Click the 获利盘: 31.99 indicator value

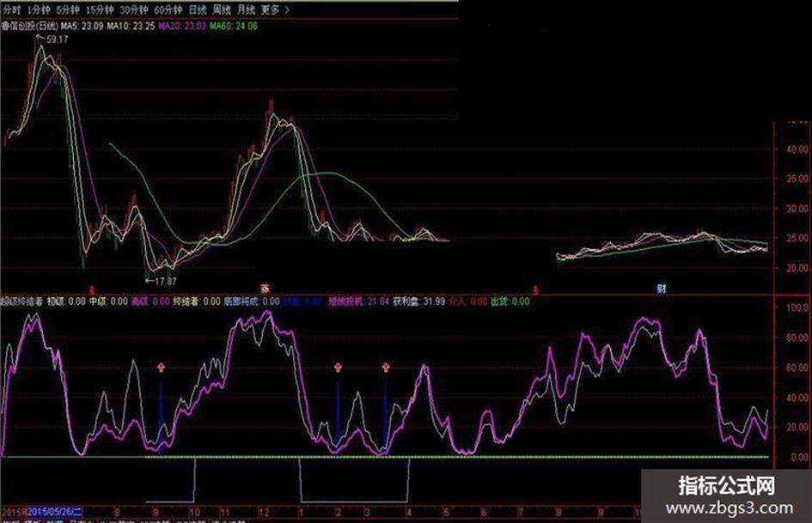pyautogui.click(x=419, y=301)
